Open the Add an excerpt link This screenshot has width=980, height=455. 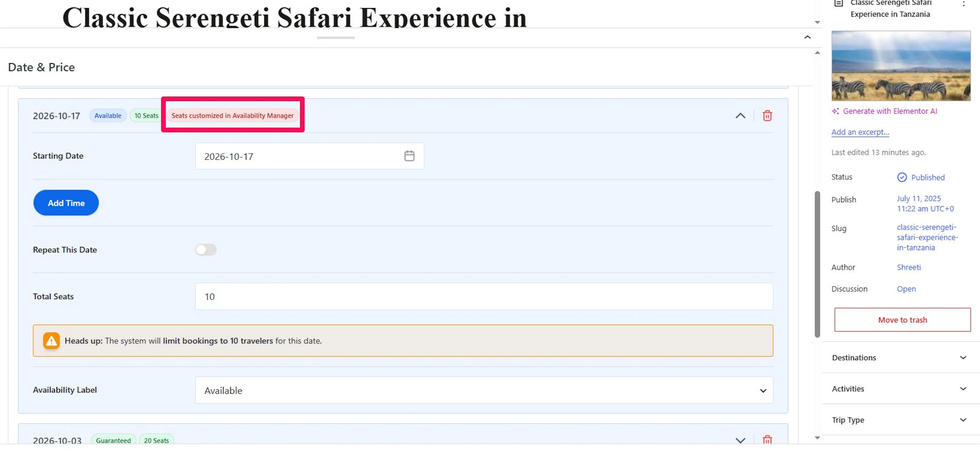click(860, 132)
